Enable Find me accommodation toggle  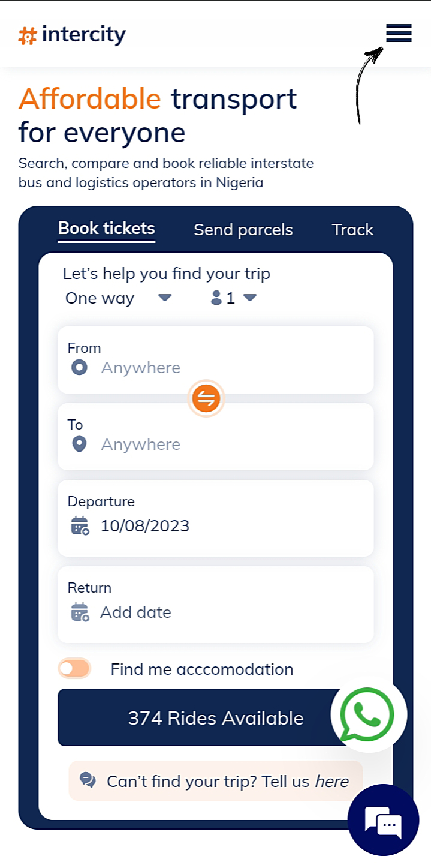pos(74,669)
